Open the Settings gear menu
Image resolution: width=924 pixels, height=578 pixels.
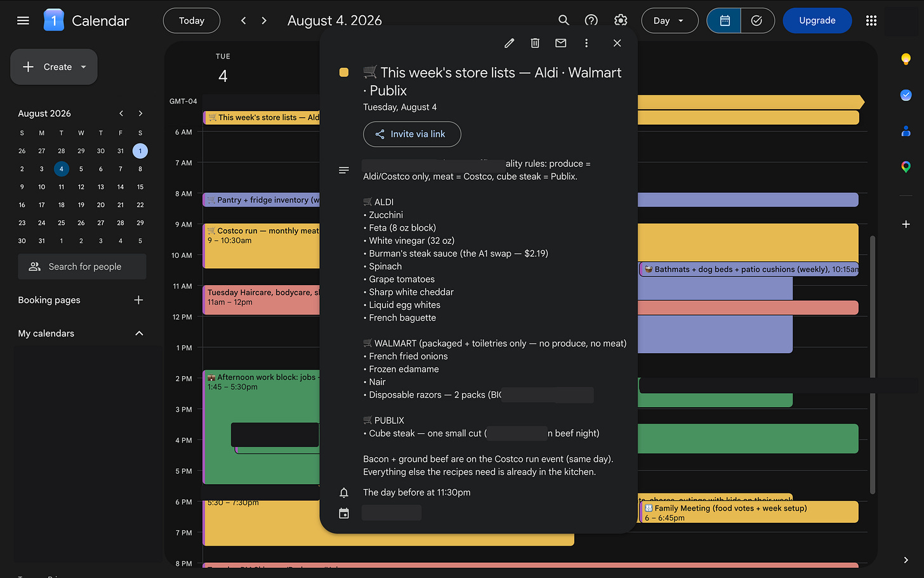(x=621, y=20)
